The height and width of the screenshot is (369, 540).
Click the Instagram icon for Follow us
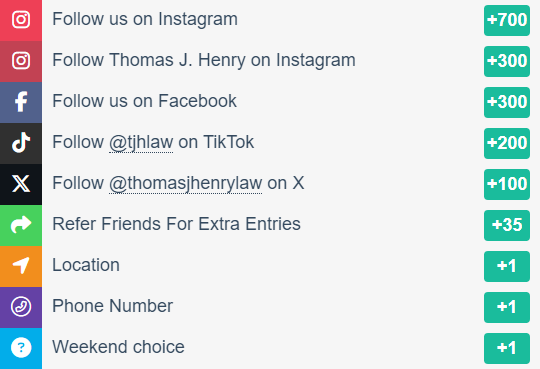[x=21, y=19]
